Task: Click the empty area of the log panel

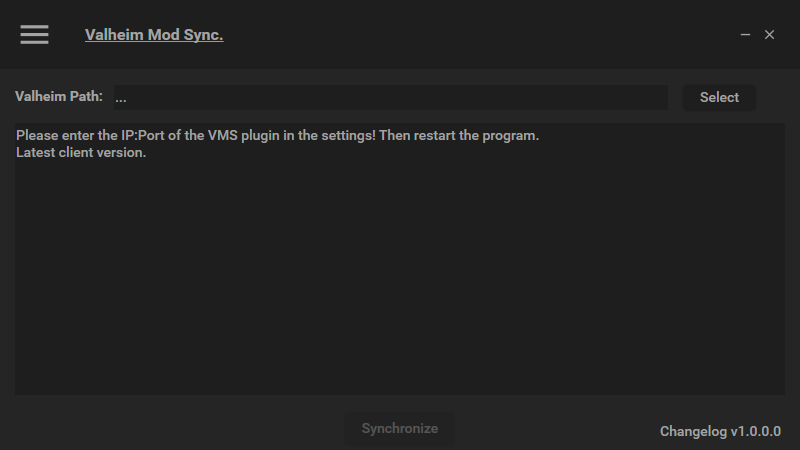Action: (x=400, y=280)
